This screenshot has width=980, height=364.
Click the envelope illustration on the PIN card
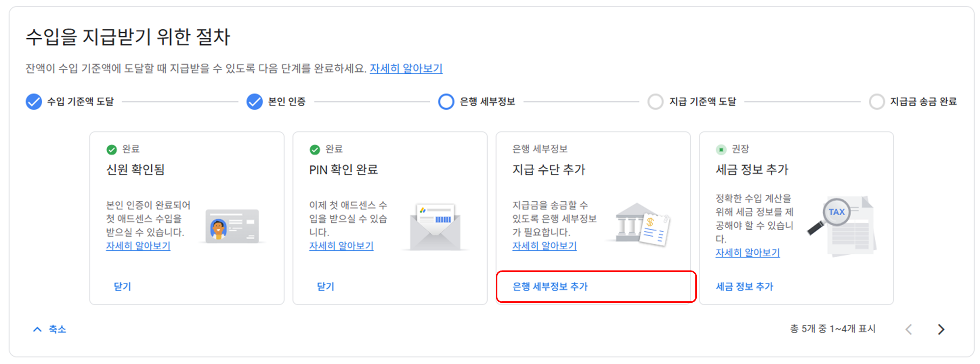[435, 226]
